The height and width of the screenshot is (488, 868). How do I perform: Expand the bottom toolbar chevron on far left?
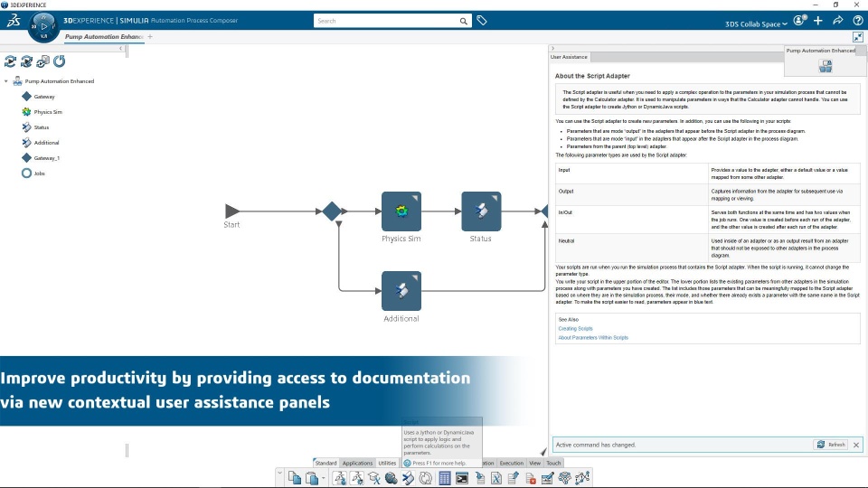pyautogui.click(x=279, y=473)
